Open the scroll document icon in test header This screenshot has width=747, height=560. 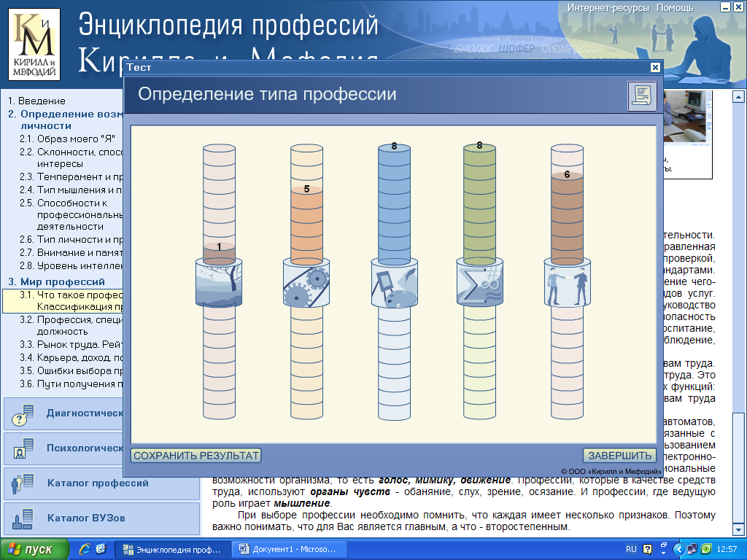[642, 96]
